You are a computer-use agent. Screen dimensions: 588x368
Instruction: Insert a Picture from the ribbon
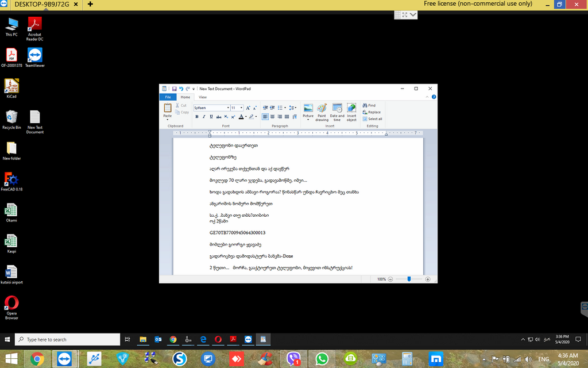(x=308, y=108)
